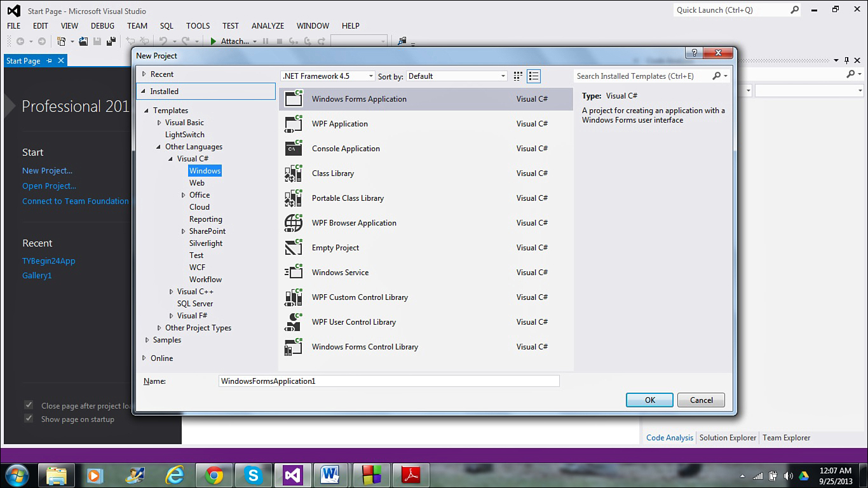This screenshot has width=868, height=488.
Task: Expand the Office node
Action: (184, 195)
